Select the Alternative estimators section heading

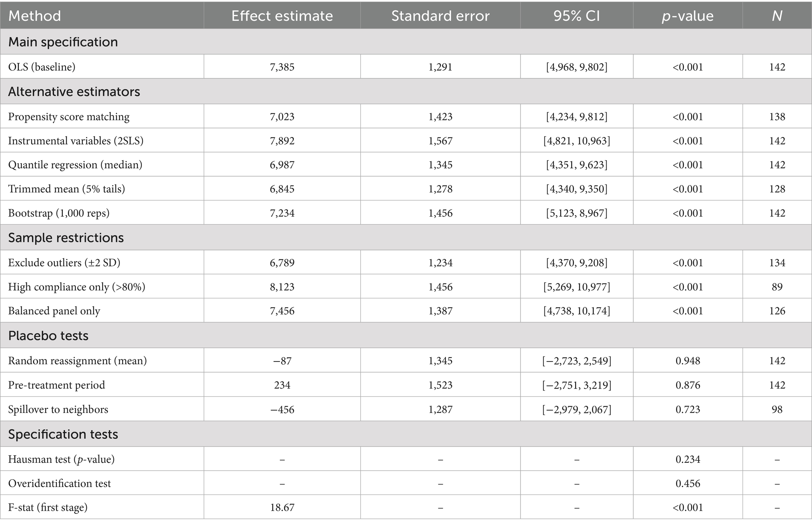click(x=74, y=91)
